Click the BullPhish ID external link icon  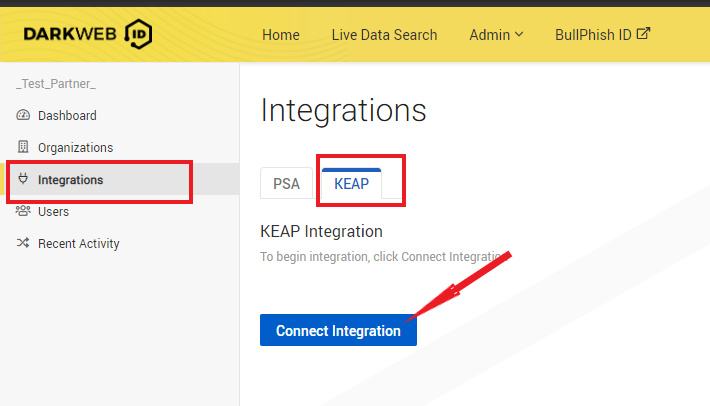click(x=643, y=33)
